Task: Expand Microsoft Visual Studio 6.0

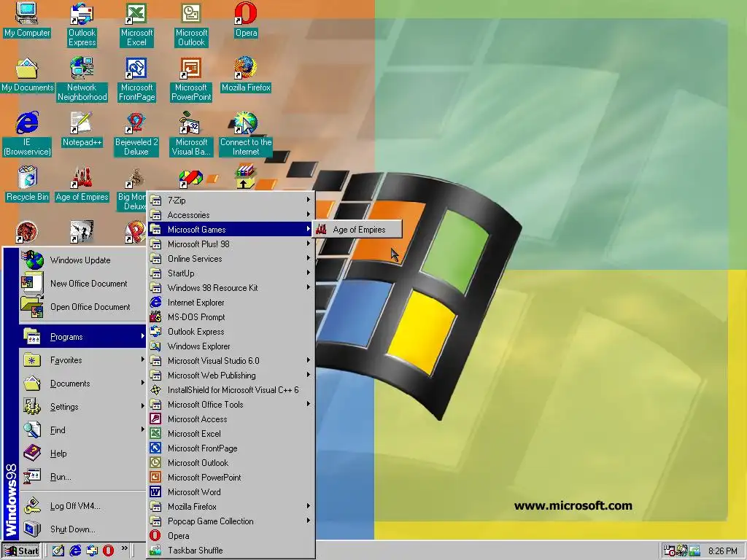Action: tap(231, 361)
